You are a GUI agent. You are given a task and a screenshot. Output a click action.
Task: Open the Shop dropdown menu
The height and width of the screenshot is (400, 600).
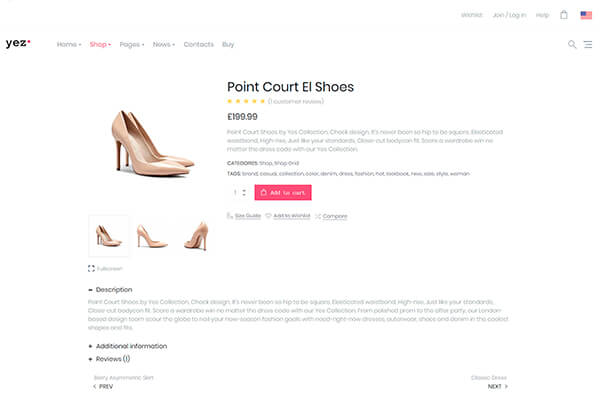[x=100, y=44]
